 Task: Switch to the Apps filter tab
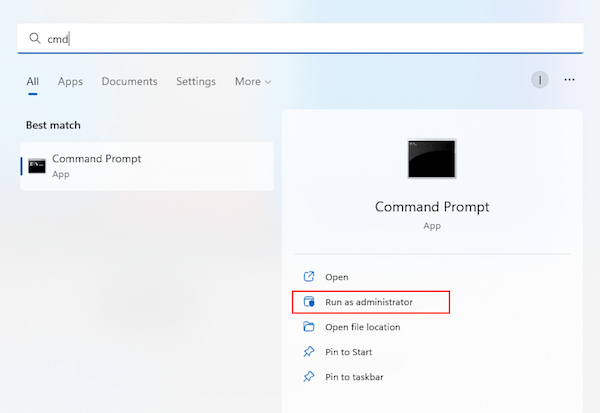tap(70, 81)
